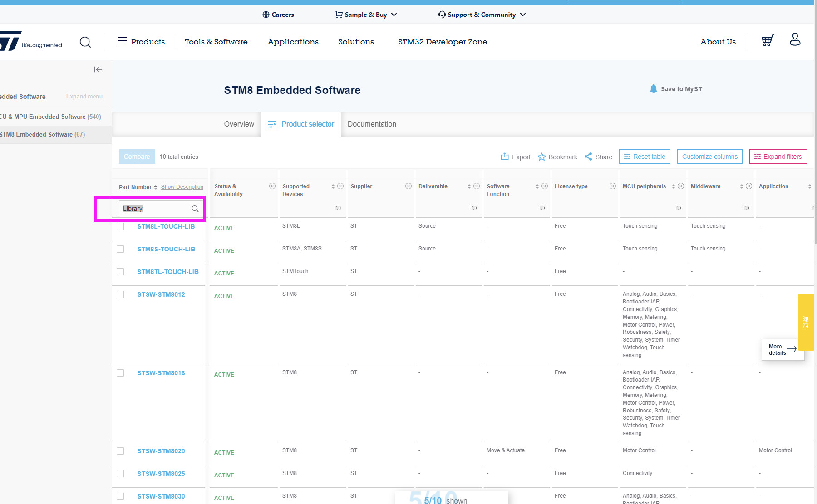Remove the Deliverable column
The image size is (817, 504).
point(477,186)
